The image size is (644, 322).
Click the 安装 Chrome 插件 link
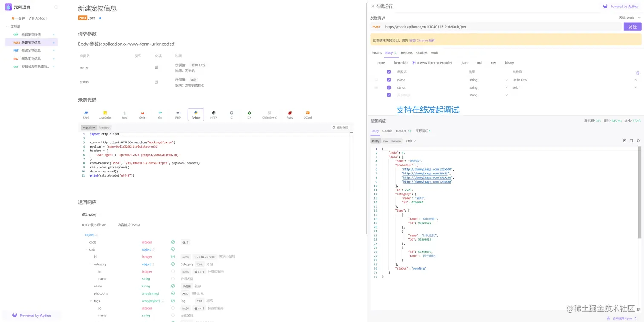422,41
